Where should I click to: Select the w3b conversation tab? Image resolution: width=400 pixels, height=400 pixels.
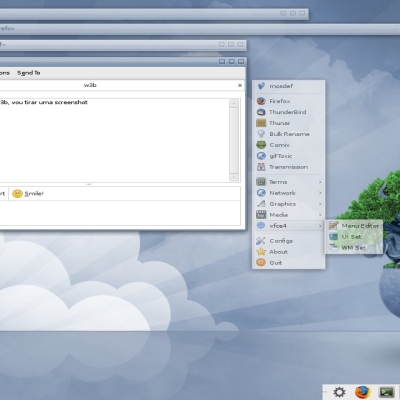[90, 85]
